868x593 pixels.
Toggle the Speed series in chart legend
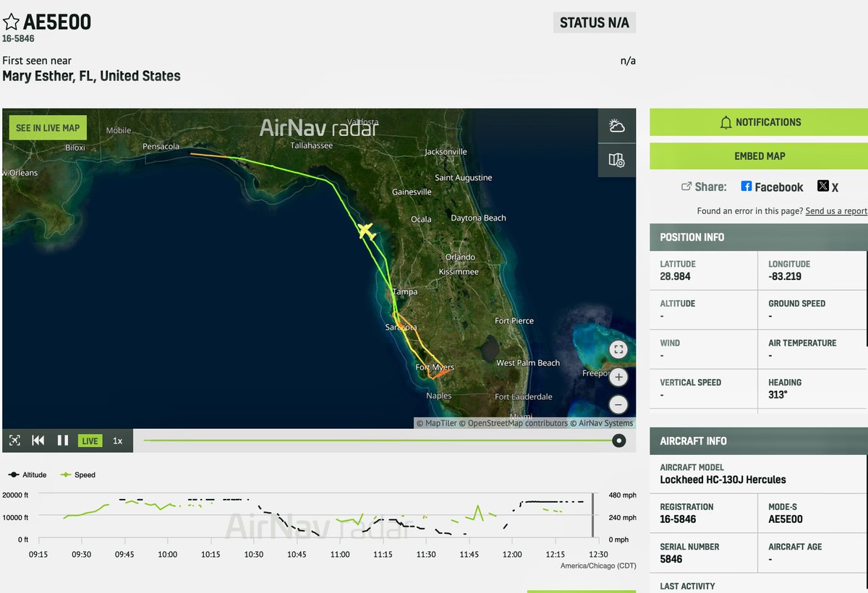coord(77,474)
